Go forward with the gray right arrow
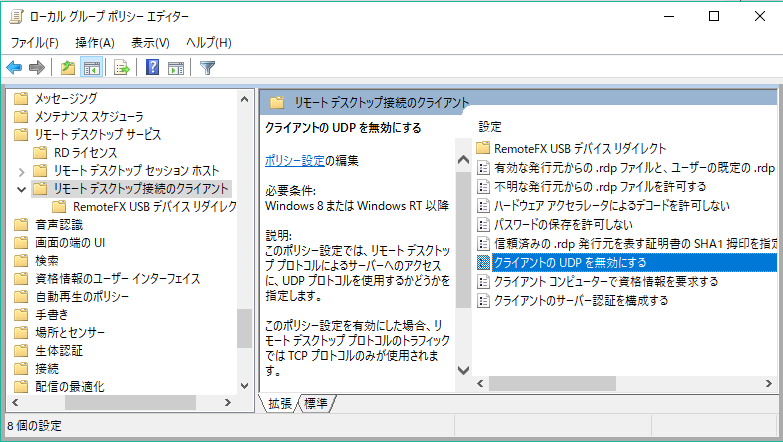783x442 pixels. pos(37,67)
